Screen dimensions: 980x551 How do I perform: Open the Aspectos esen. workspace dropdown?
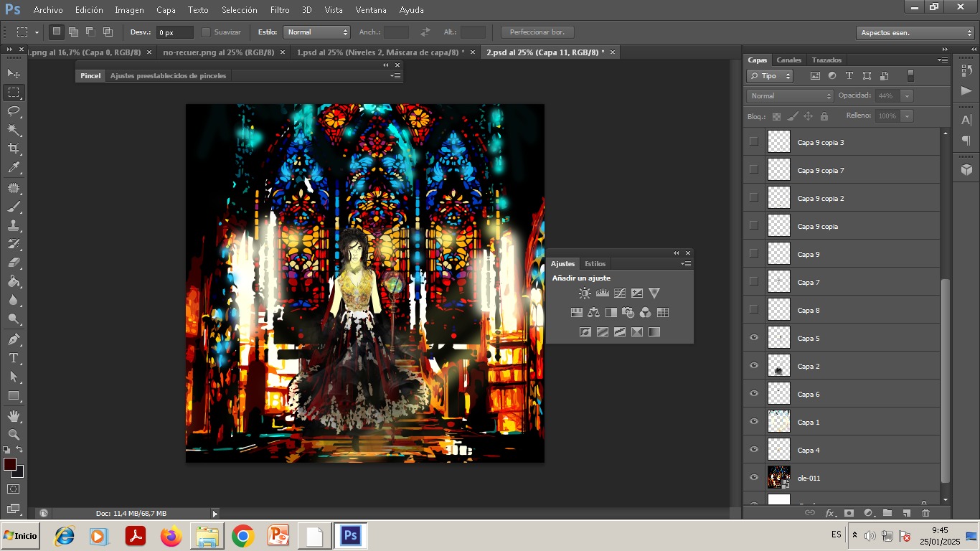(x=915, y=33)
